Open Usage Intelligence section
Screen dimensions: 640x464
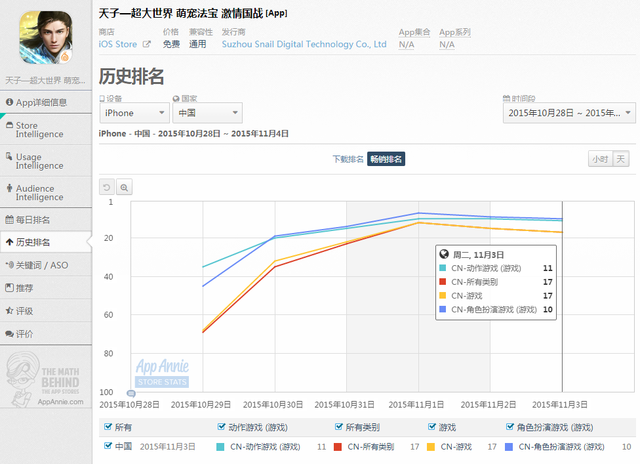click(46, 161)
